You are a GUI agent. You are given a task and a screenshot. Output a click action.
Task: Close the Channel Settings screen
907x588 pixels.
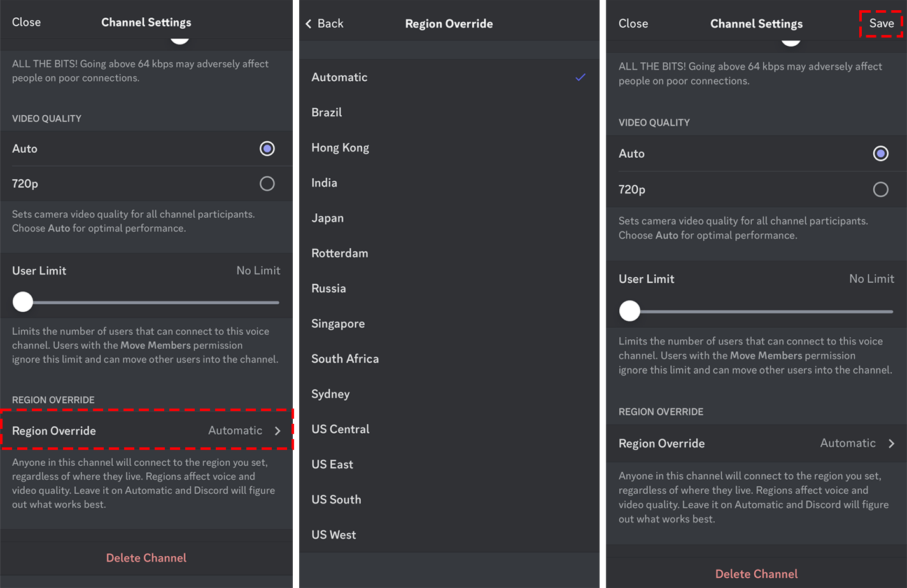[x=26, y=22]
